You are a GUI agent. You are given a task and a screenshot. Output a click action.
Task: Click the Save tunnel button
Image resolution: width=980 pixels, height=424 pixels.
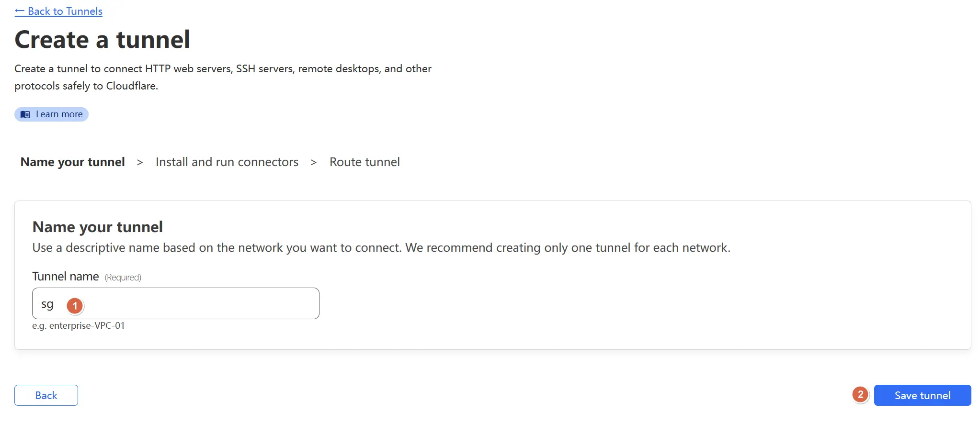[923, 395]
